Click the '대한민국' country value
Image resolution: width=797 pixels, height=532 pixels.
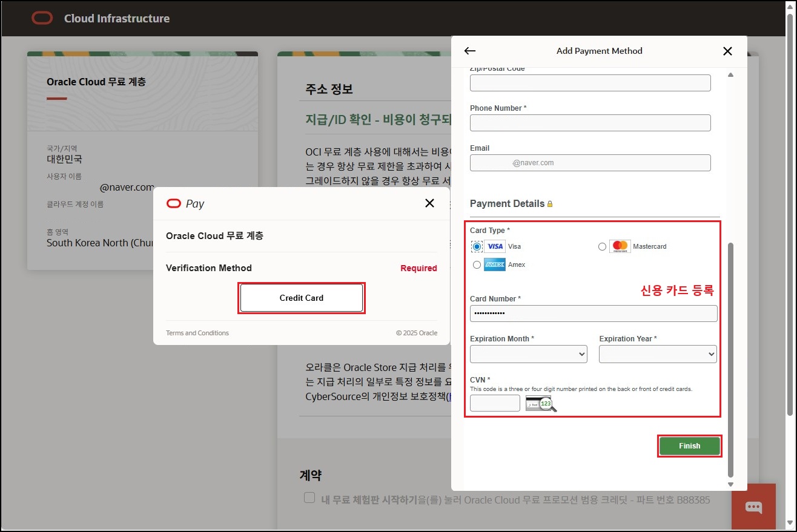(x=64, y=159)
